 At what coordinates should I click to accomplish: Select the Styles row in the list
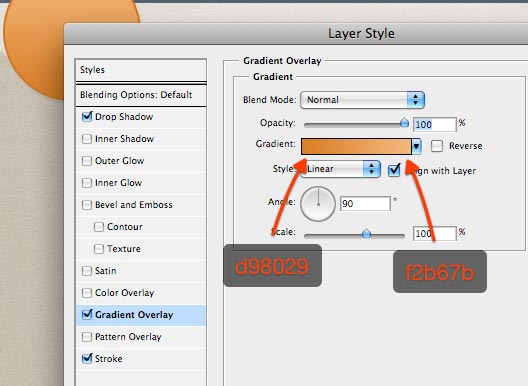[x=141, y=70]
